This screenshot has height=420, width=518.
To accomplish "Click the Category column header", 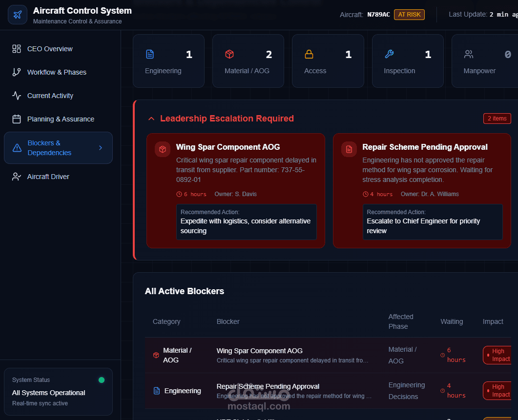I will [x=166, y=321].
